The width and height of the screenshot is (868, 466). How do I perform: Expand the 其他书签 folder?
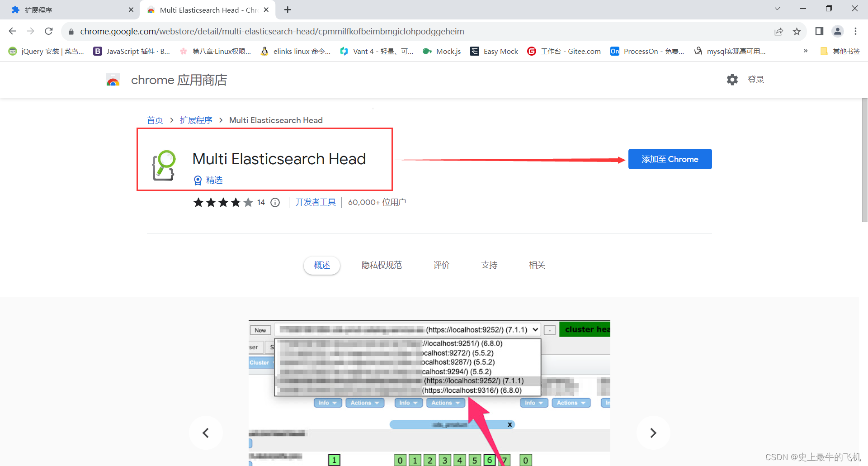tap(840, 51)
